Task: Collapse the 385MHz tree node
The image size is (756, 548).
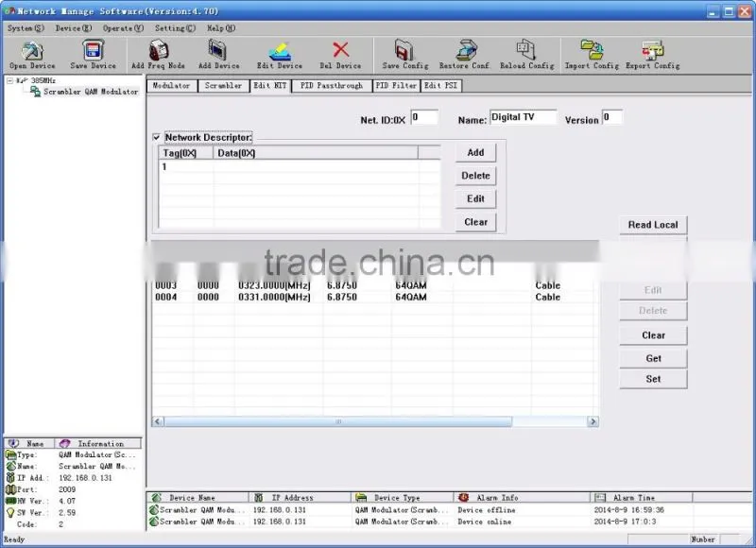Action: pyautogui.click(x=9, y=80)
